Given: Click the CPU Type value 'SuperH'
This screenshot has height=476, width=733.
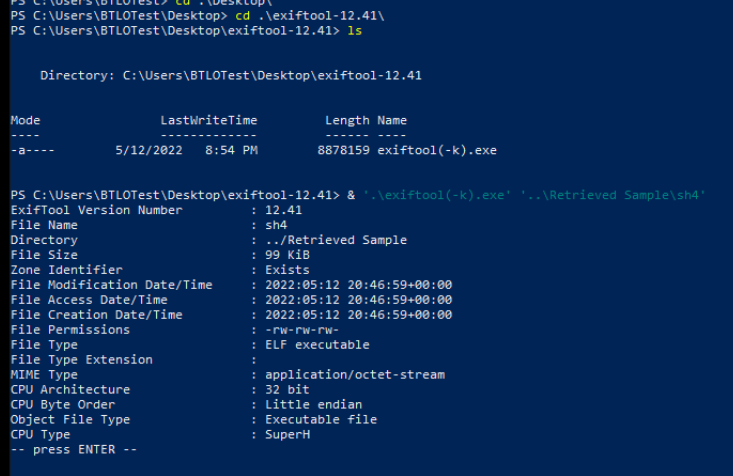Looking at the screenshot, I should pos(287,435).
